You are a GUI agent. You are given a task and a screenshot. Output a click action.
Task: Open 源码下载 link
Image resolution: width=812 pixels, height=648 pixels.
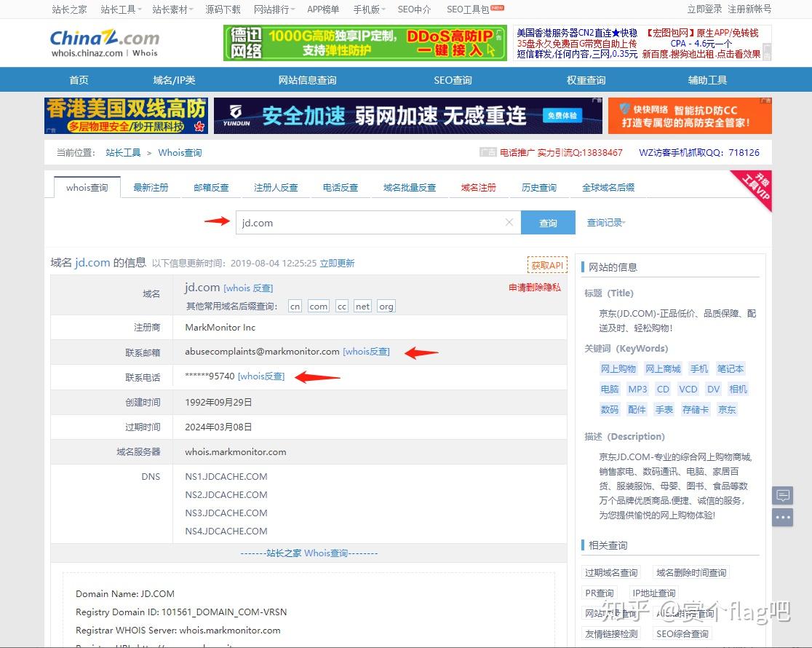(223, 9)
